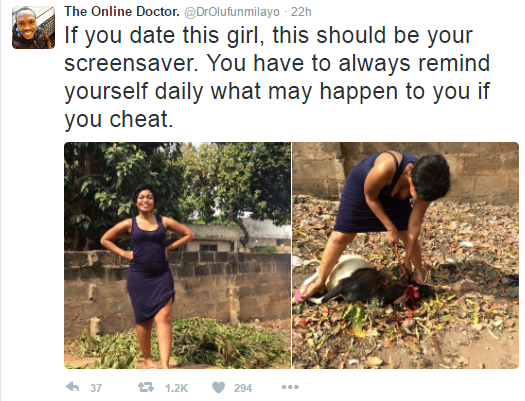Viewport: 525px width, 401px height.
Task: Open right photo of woman bending down
Action: tap(406, 255)
